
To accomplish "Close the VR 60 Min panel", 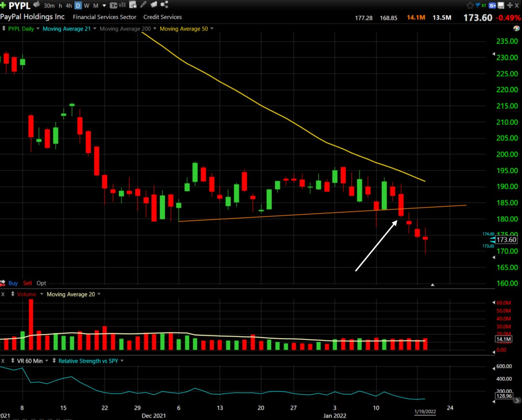I will [3, 361].
